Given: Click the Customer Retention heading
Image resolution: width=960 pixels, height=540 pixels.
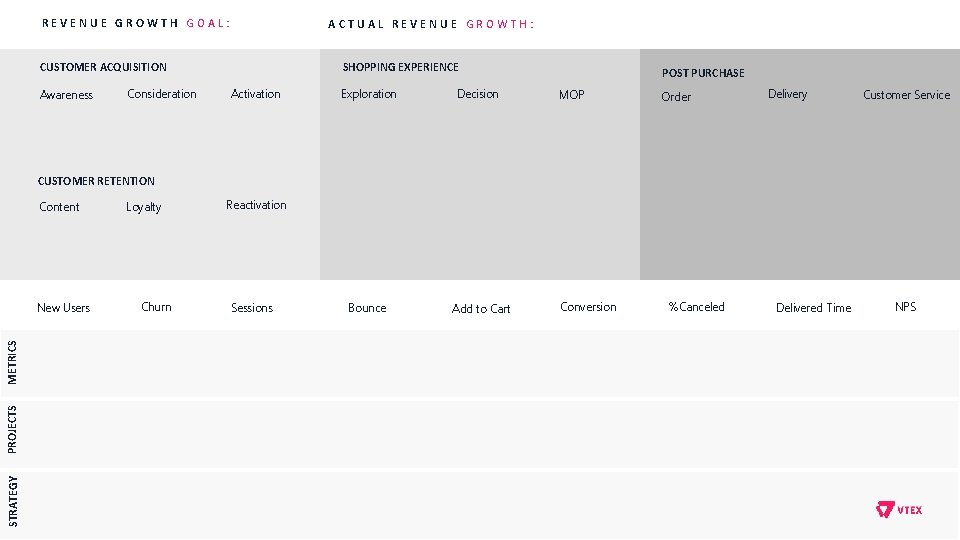Looking at the screenshot, I should click(96, 181).
